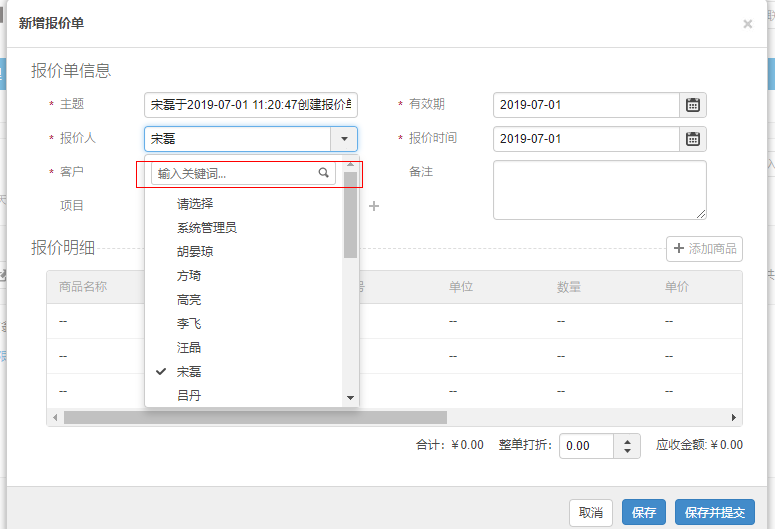Click plus icon next to 项目 field

374,206
